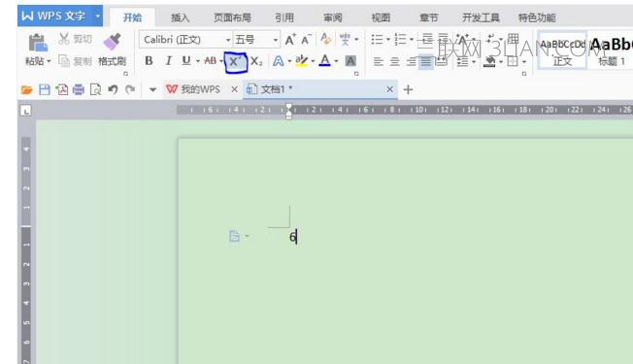Switch to the 视图 (View) tab

coord(381,17)
